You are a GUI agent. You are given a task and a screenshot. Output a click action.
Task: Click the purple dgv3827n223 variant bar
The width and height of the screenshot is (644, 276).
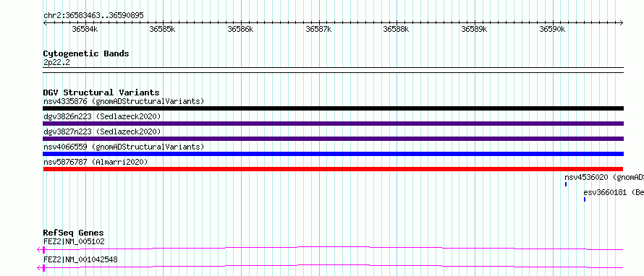[x=333, y=139]
